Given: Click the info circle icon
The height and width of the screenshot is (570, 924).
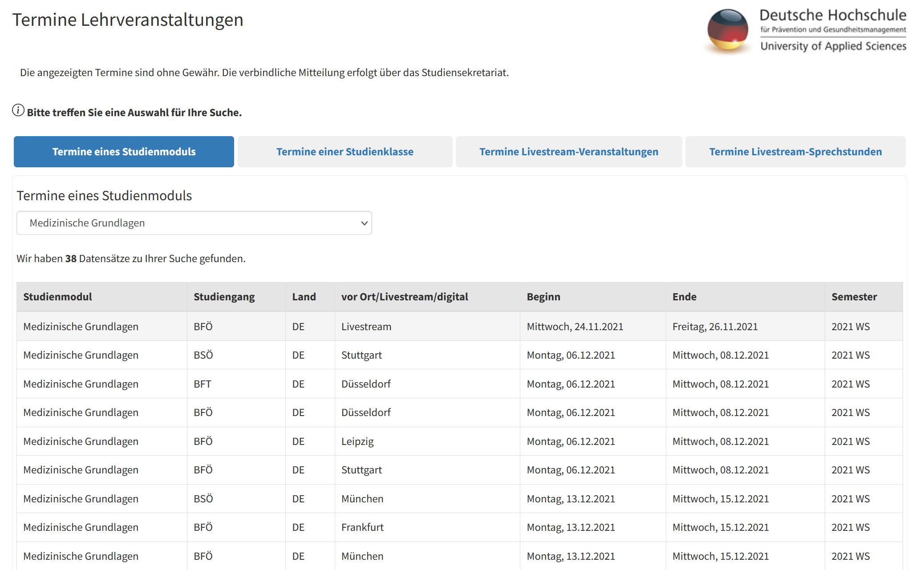Looking at the screenshot, I should [x=18, y=110].
